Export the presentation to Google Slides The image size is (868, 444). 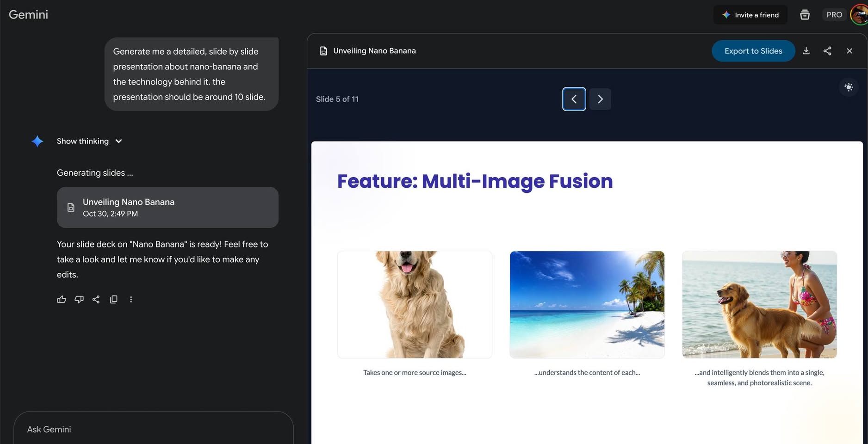click(x=753, y=51)
